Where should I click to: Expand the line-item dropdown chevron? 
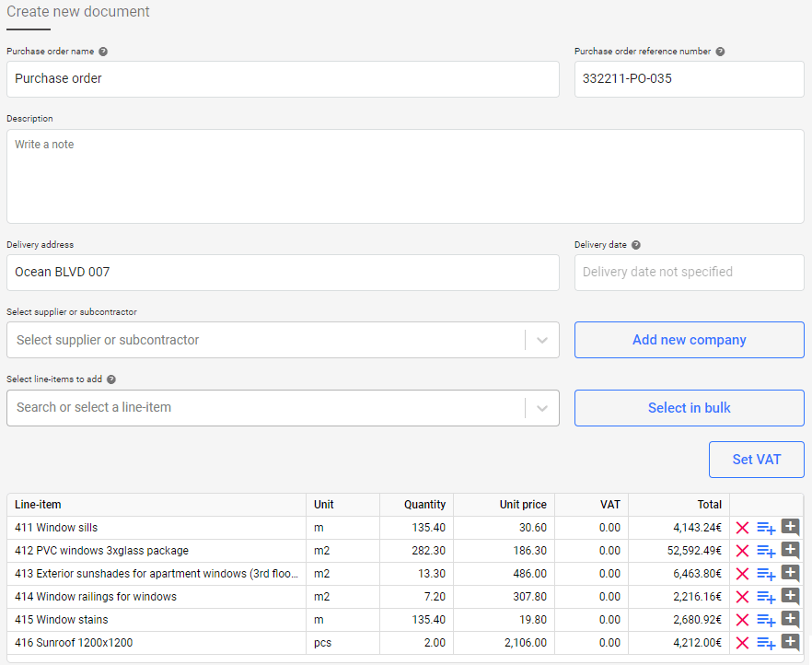(x=542, y=408)
